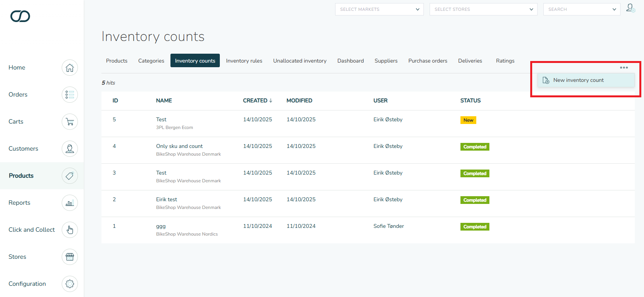644x297 pixels.
Task: Click the Stores storefront icon
Action: click(x=70, y=257)
